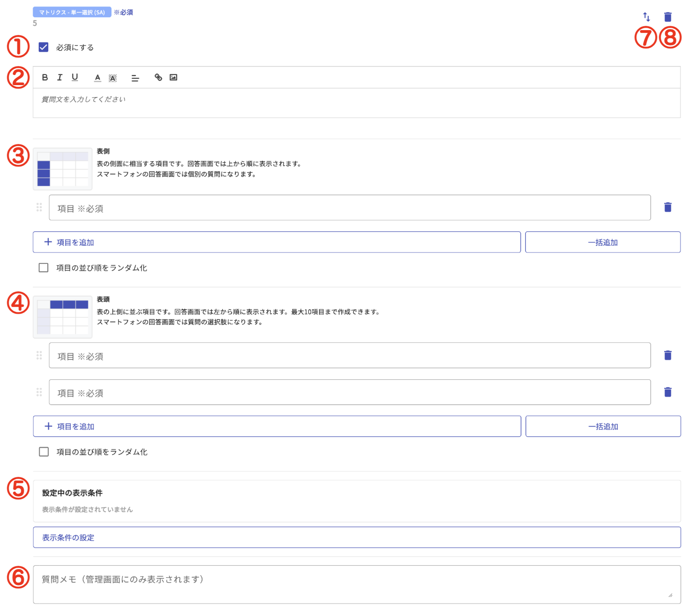Enable randomizing 表頭 item order
Screen dimensions: 691x616
pos(44,451)
